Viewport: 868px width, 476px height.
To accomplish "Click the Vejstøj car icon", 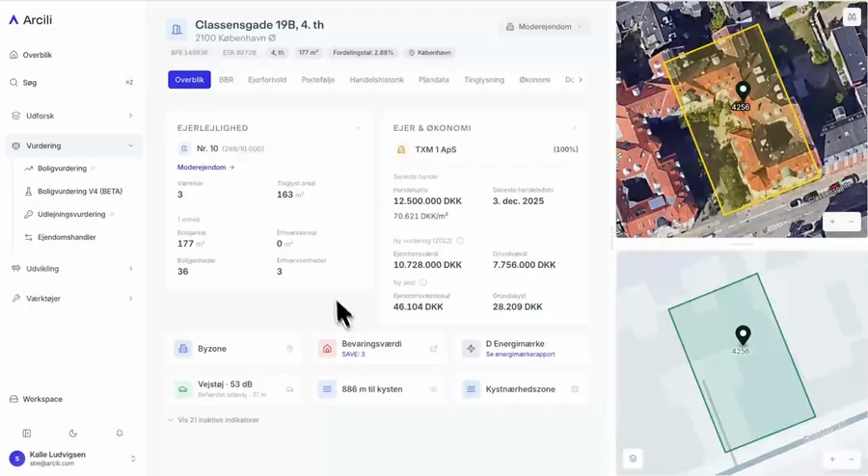I will (182, 389).
